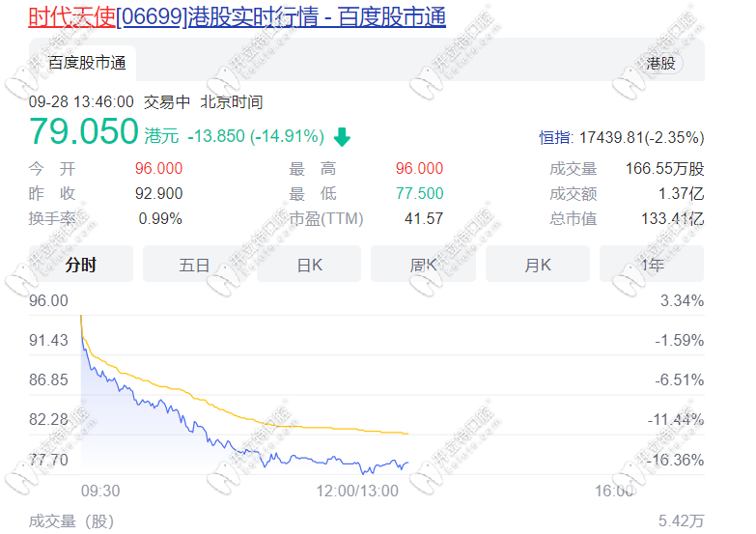The image size is (756, 534).
Task: Click the 12:00/13:00 time axis label
Action: click(357, 491)
